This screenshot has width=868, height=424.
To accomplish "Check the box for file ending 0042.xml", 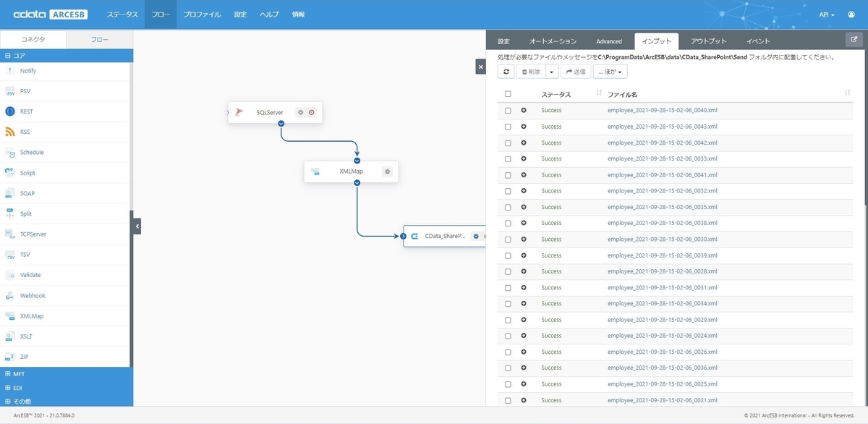I will pos(508,143).
